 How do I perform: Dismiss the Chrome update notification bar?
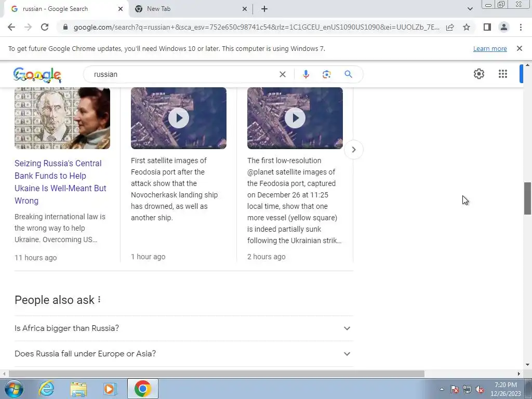point(519,48)
